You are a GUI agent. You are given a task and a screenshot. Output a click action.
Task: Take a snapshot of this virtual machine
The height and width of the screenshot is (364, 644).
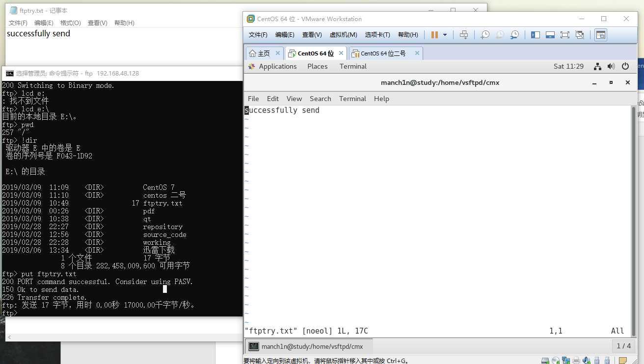[x=485, y=35]
